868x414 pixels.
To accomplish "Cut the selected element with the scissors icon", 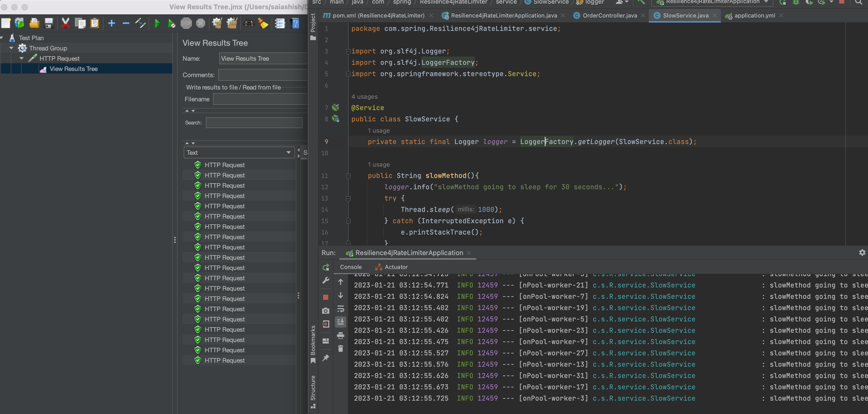I will click(65, 23).
